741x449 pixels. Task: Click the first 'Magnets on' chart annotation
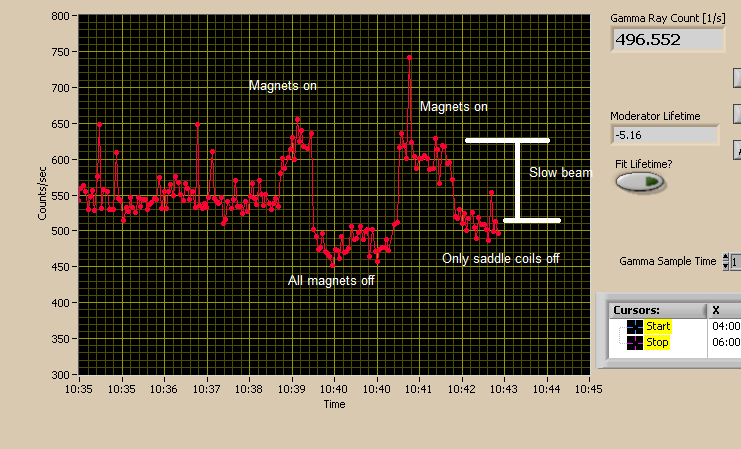click(x=283, y=86)
